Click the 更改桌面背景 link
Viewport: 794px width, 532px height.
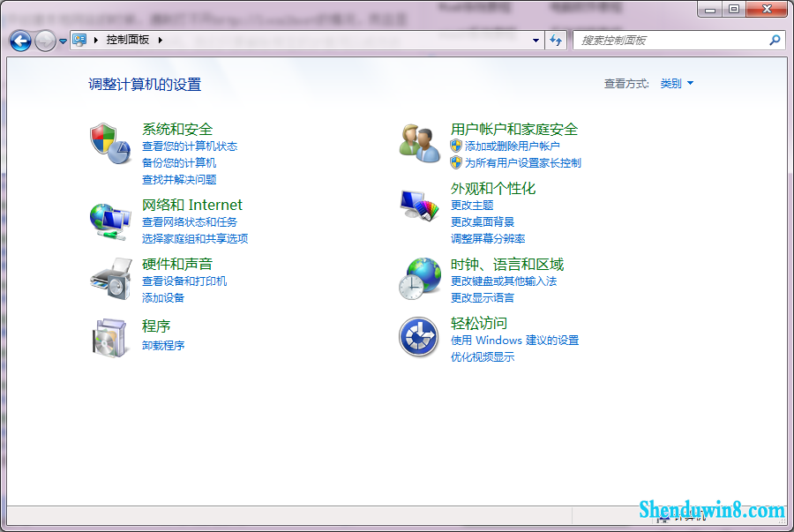point(482,222)
